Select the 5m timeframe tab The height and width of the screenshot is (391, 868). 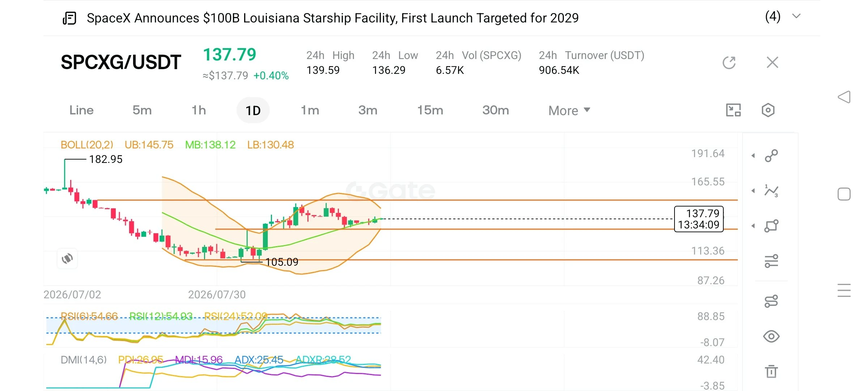click(x=142, y=110)
